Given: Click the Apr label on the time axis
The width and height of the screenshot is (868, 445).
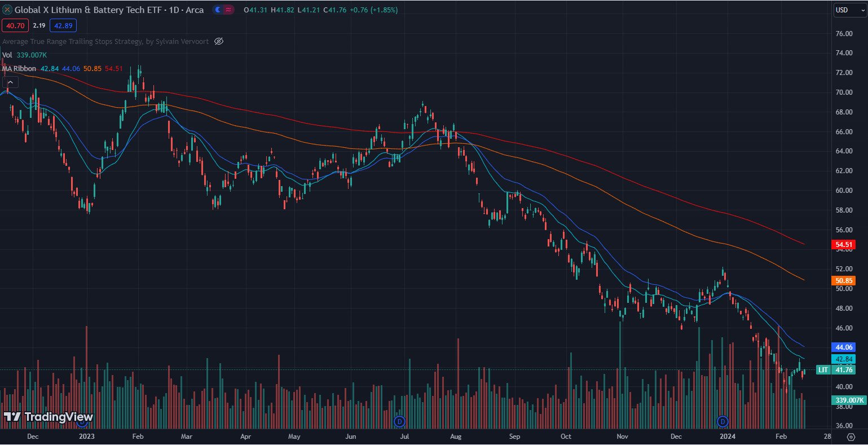Looking at the screenshot, I should (245, 437).
